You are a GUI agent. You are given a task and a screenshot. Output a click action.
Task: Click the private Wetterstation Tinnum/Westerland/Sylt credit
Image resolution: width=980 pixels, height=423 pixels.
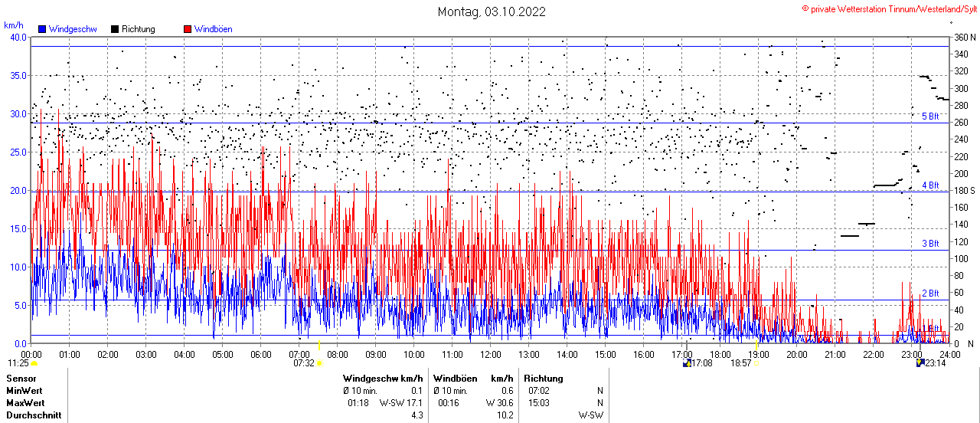pyautogui.click(x=889, y=8)
